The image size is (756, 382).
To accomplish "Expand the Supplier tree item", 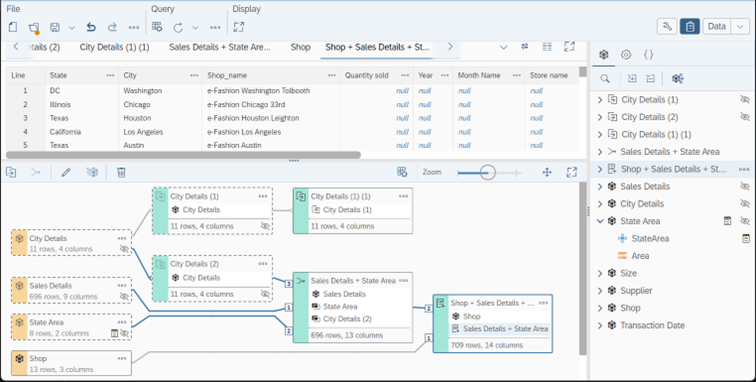I will click(600, 291).
